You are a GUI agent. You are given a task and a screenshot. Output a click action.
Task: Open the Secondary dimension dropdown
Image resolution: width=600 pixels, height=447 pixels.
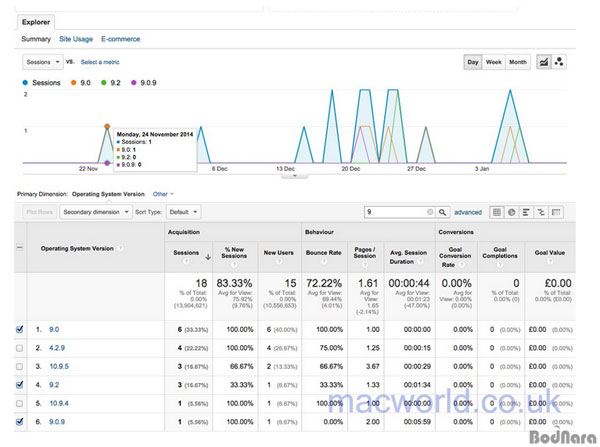pos(96,212)
